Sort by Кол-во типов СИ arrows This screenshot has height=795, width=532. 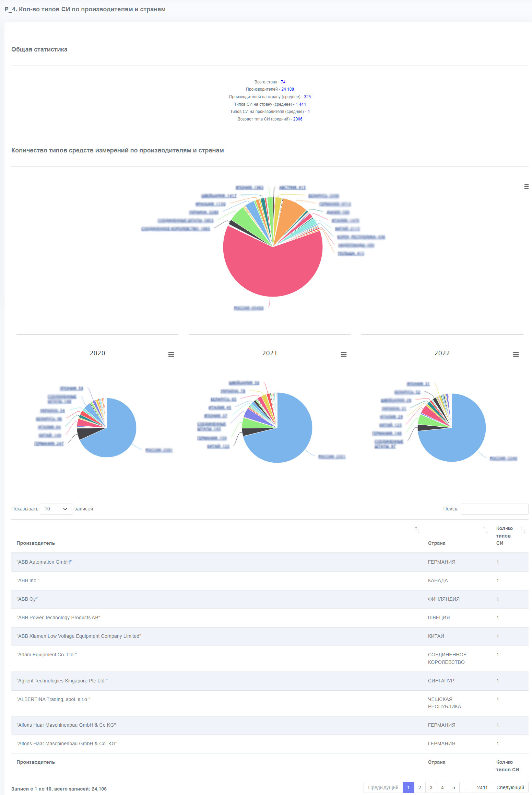(523, 530)
